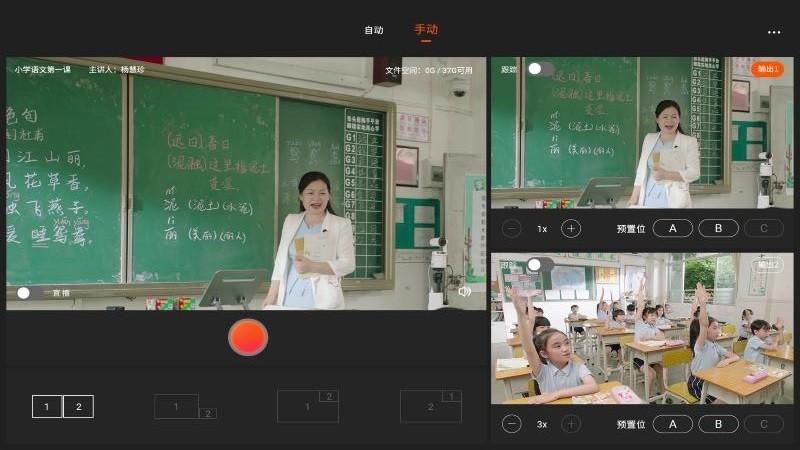Start recording with the red record button
800x450 pixels.
[x=248, y=337]
